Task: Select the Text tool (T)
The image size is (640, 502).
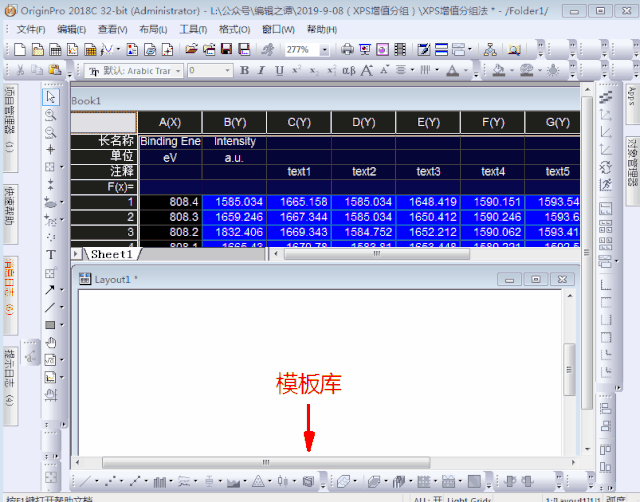Action: [51, 255]
